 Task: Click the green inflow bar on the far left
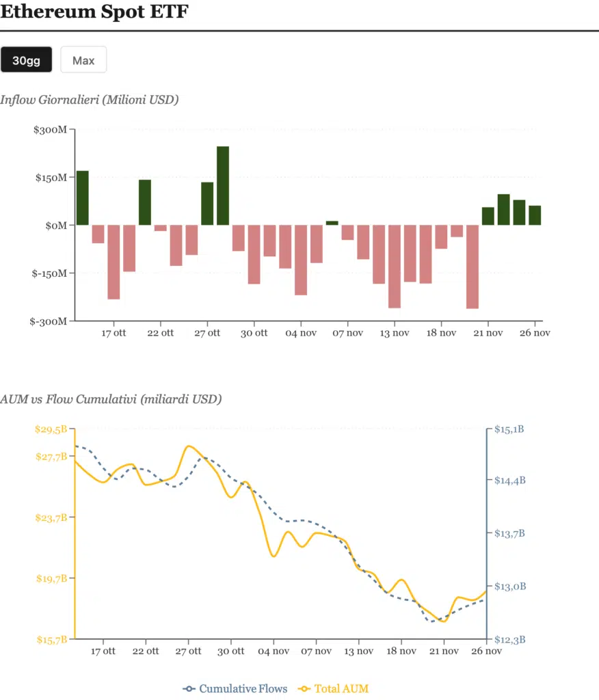(x=81, y=198)
